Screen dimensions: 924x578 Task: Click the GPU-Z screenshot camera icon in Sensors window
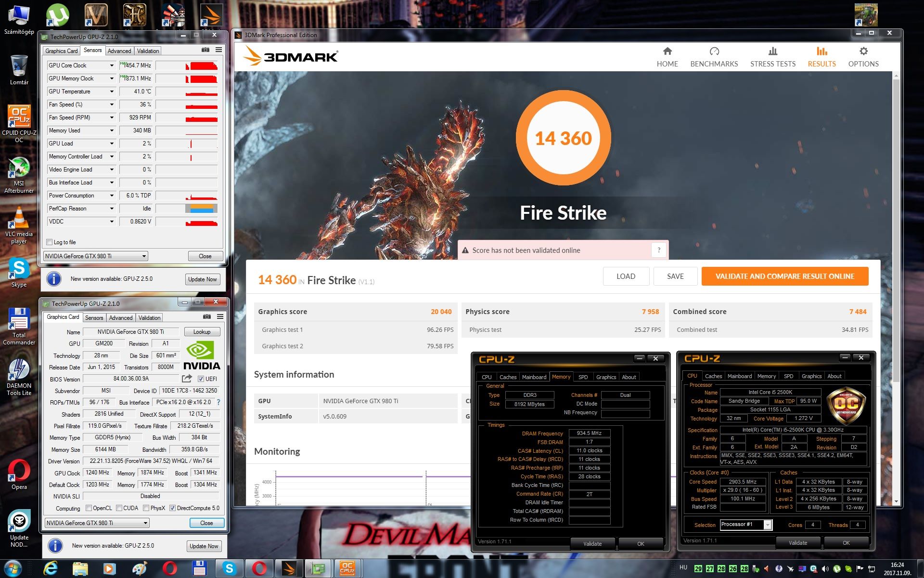[x=205, y=50]
